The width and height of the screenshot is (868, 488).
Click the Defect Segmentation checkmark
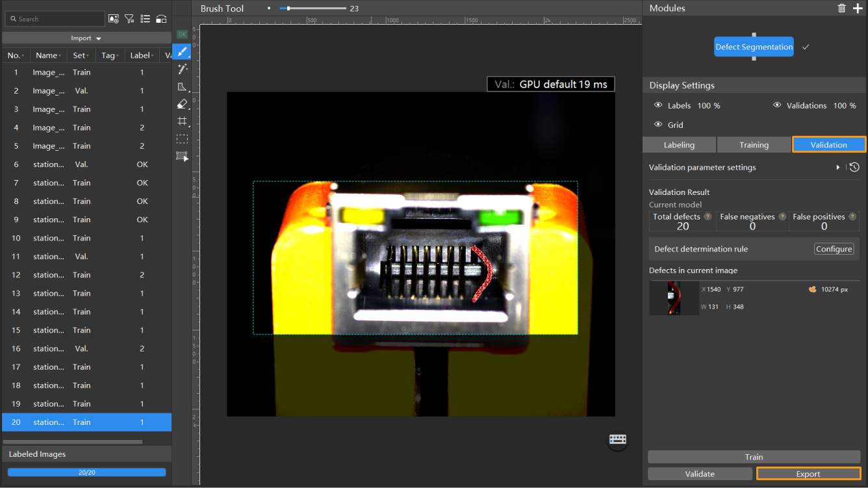click(806, 47)
